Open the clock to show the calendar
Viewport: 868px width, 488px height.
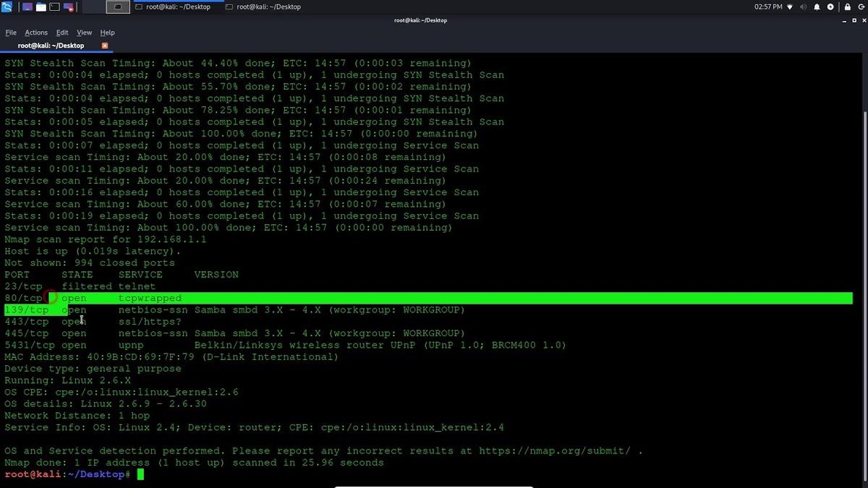[x=768, y=7]
